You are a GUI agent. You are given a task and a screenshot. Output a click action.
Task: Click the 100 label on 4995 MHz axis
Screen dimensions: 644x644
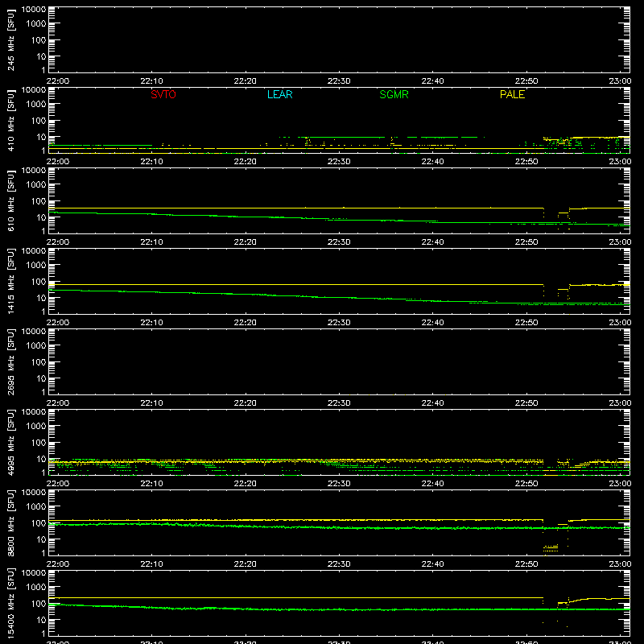pyautogui.click(x=39, y=443)
